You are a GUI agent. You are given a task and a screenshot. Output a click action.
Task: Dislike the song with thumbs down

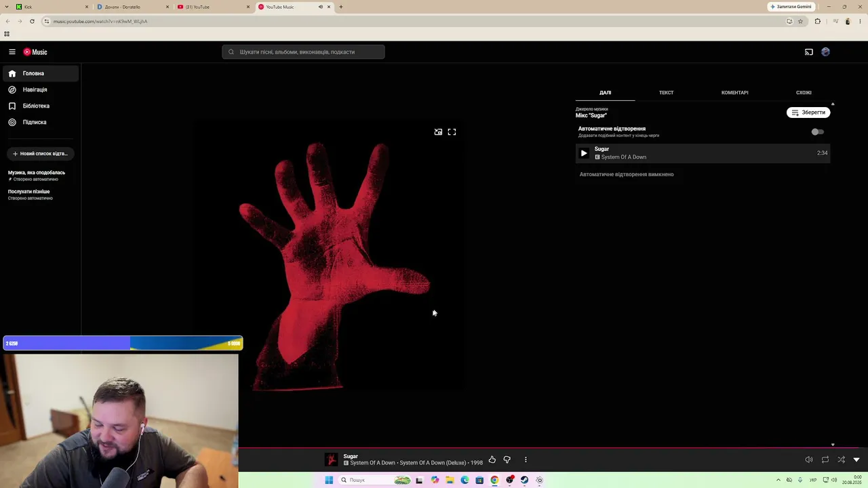click(x=507, y=460)
